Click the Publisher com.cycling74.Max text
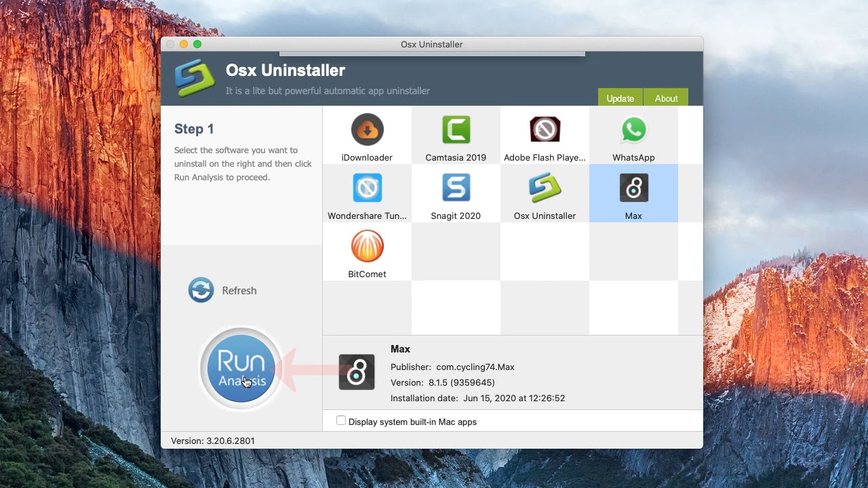868x488 pixels. coord(452,367)
